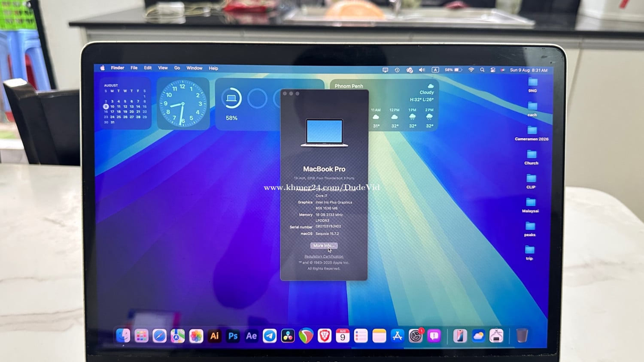The width and height of the screenshot is (644, 362).
Task: Click the analog clock widget
Action: pyautogui.click(x=183, y=103)
